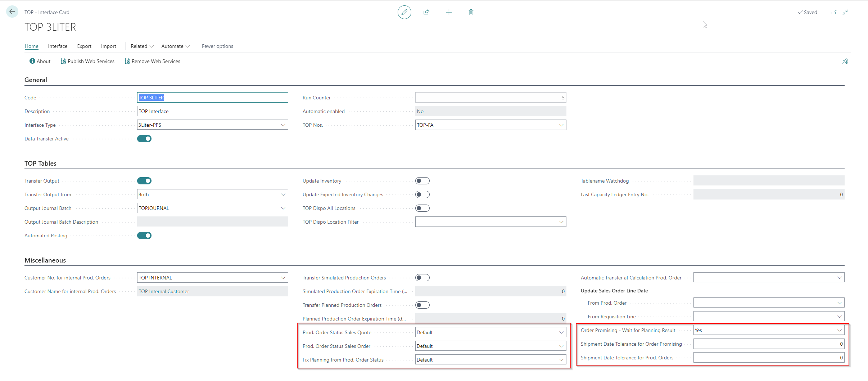Open Order Promising Wait for Planning Result dropdown
This screenshot has width=868, height=381.
point(839,330)
